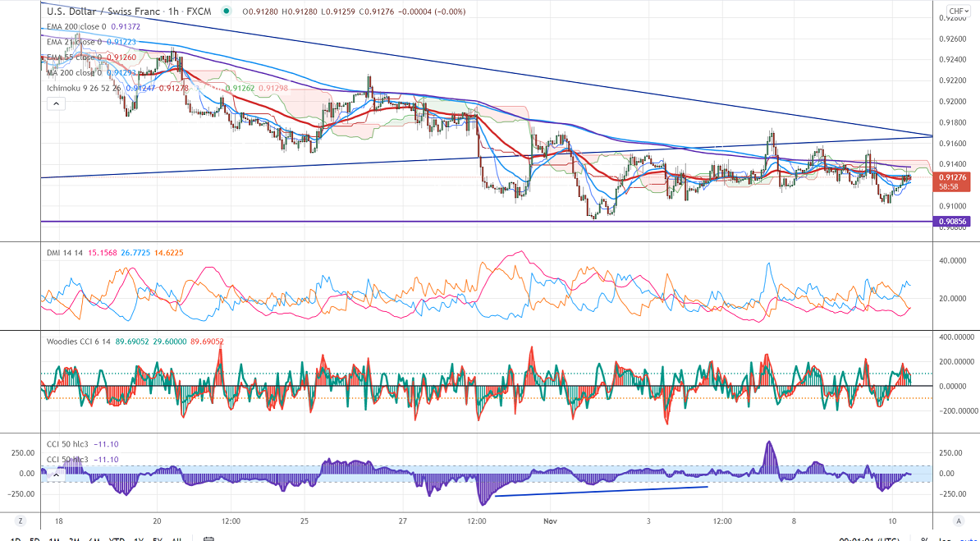Click the Woodies CCI value 29.60000
The height and width of the screenshot is (541, 980).
point(169,342)
